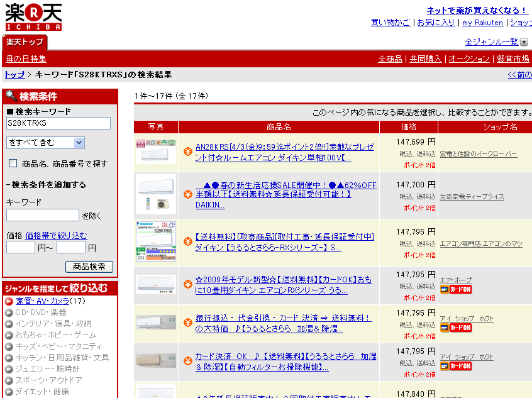
Task: Click the yen icon beside the 2009年モデル新型 listing
Action: click(x=187, y=284)
